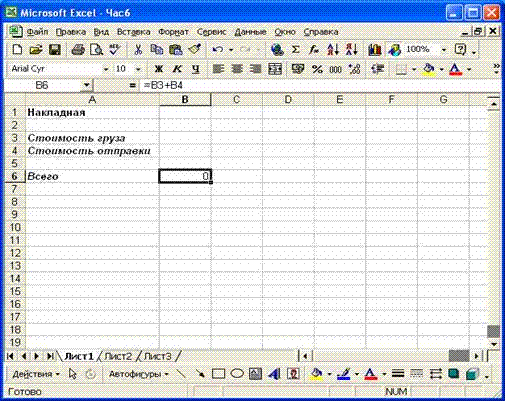505x401 pixels.
Task: Center cell text horizontally
Action: [237, 69]
